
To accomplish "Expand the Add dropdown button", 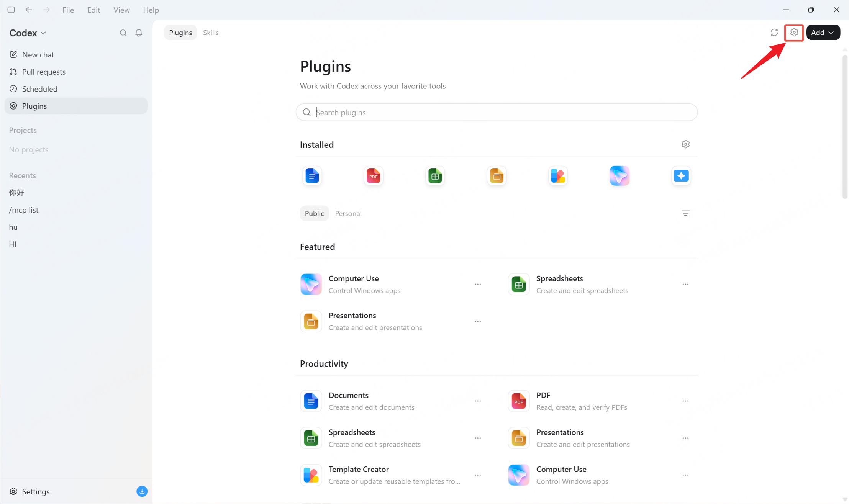I will pyautogui.click(x=823, y=33).
